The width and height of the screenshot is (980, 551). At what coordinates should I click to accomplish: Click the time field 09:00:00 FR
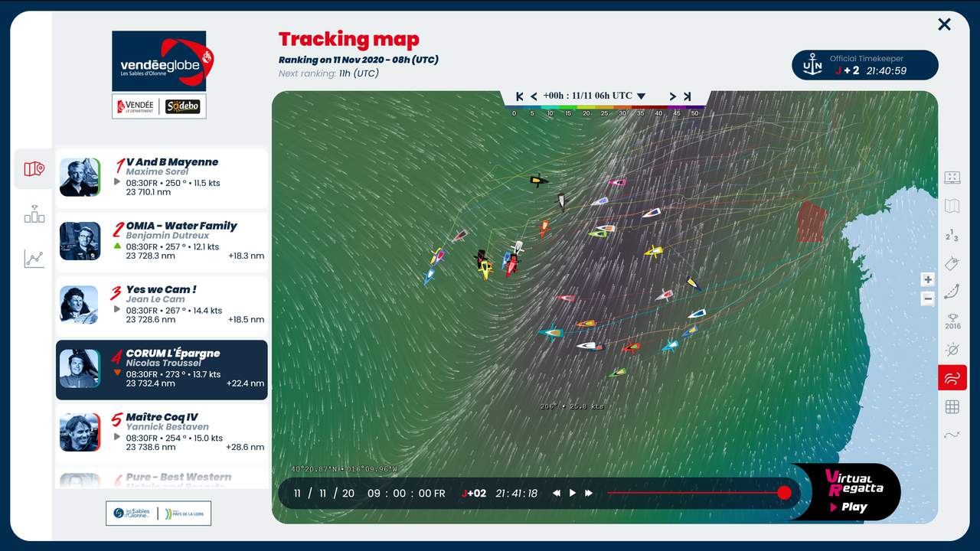click(406, 494)
